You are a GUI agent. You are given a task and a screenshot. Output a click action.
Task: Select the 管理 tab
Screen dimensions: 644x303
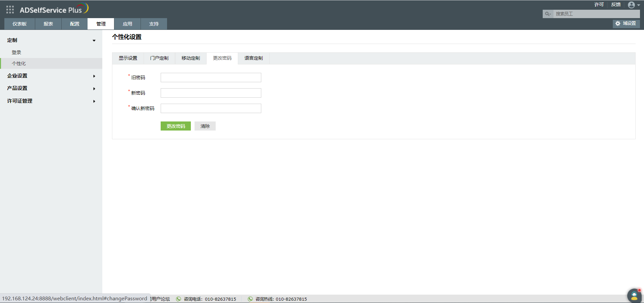pos(101,24)
